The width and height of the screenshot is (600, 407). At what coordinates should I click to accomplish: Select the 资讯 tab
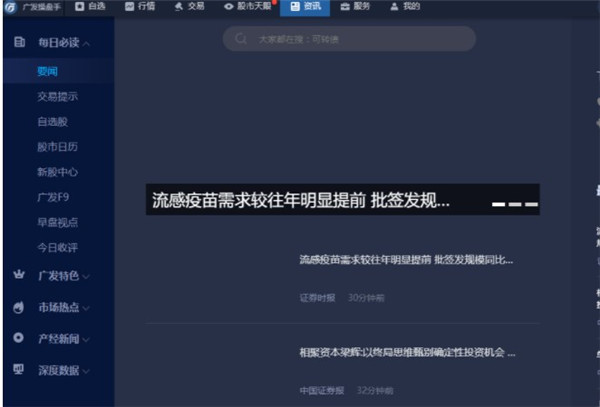305,7
